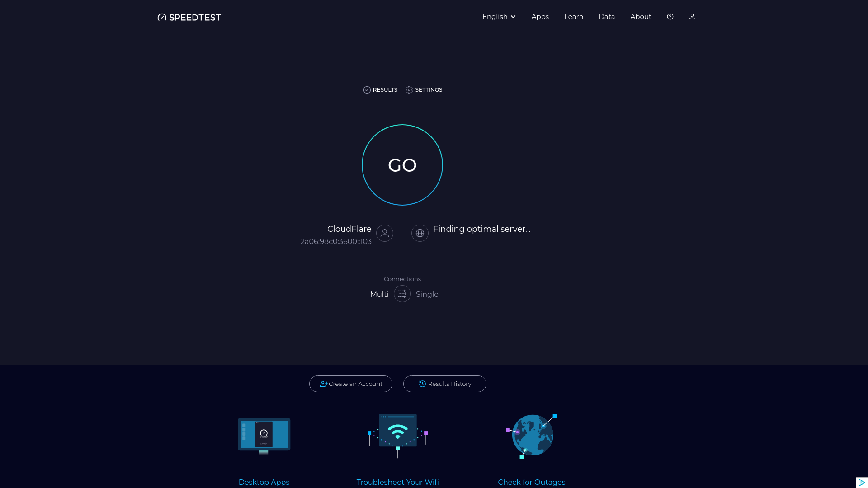This screenshot has height=488, width=868.
Task: Switch to the RESULTS tab
Action: (x=380, y=90)
